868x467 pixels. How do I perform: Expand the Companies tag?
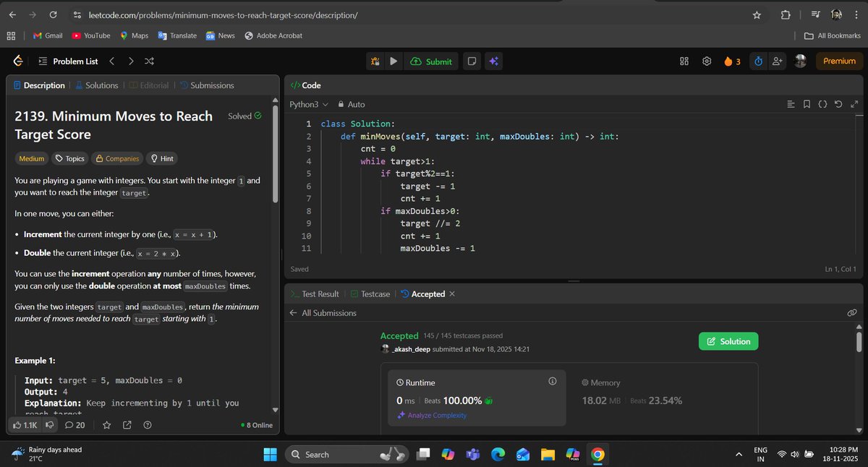(x=117, y=158)
